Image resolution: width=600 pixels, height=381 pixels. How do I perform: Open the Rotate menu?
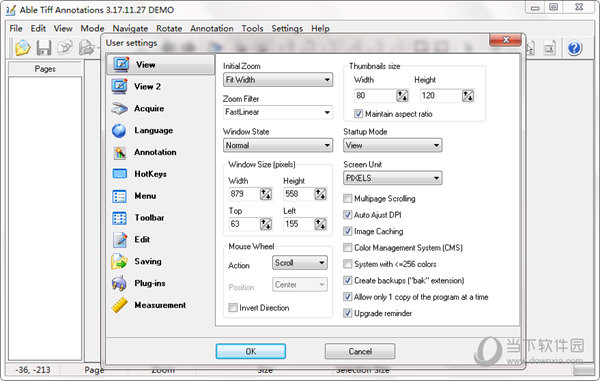169,28
